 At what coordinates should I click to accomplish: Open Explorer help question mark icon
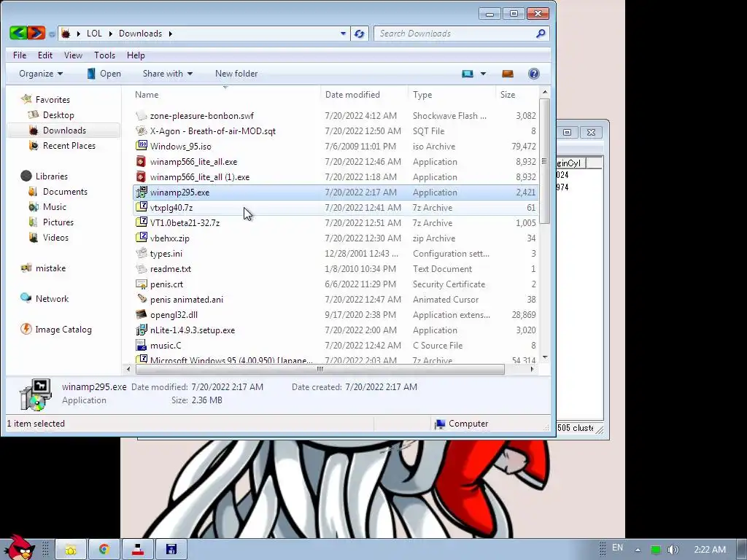click(533, 74)
